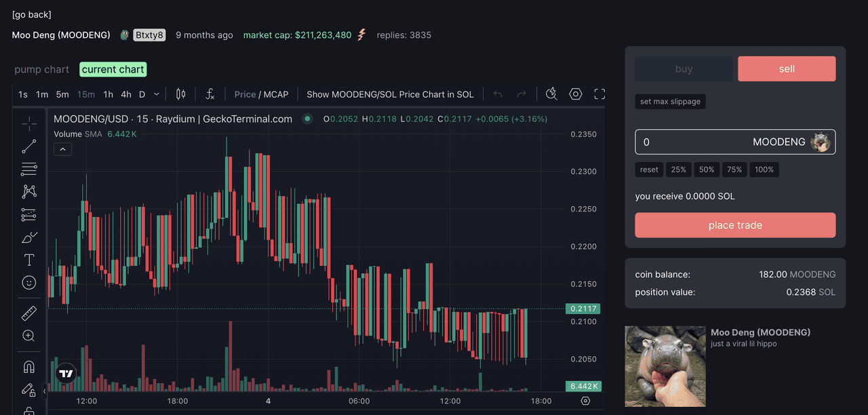Open the emoji icons tool

pos(28,282)
